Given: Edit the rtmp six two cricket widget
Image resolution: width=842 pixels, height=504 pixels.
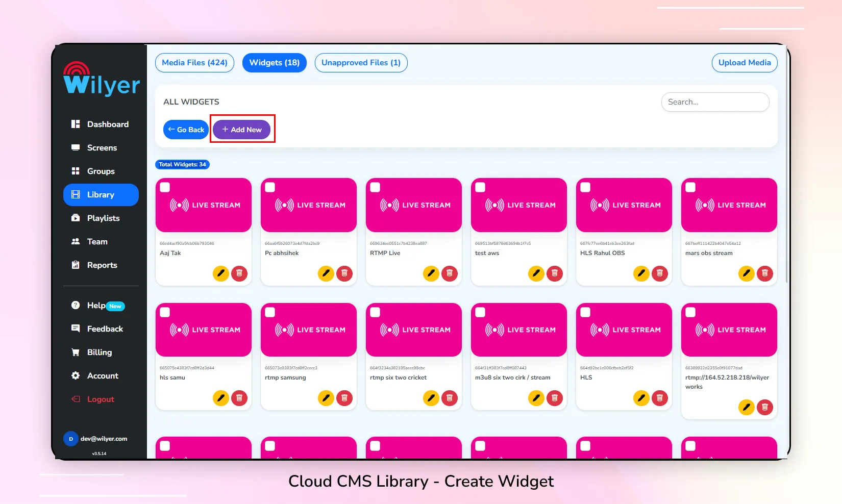Looking at the screenshot, I should click(x=431, y=398).
